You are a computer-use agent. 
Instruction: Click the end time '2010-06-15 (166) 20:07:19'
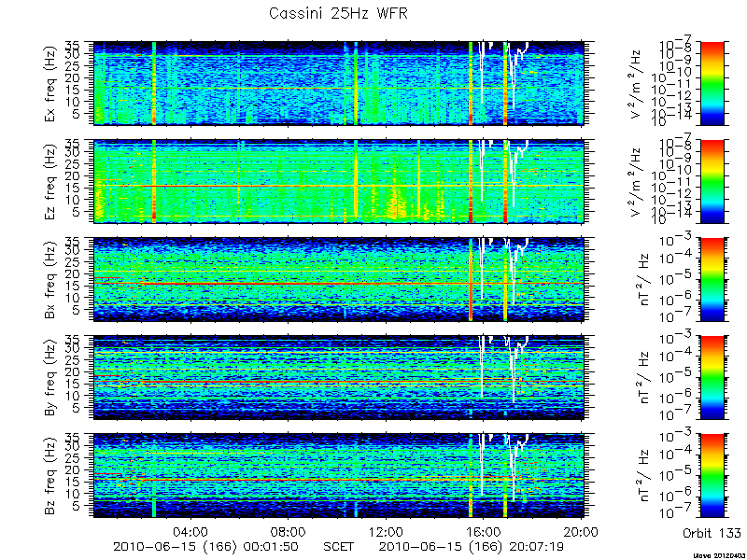coord(472,546)
